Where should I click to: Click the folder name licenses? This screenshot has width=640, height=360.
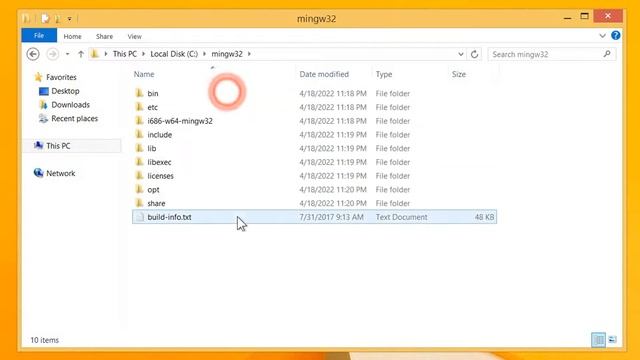pyautogui.click(x=160, y=176)
